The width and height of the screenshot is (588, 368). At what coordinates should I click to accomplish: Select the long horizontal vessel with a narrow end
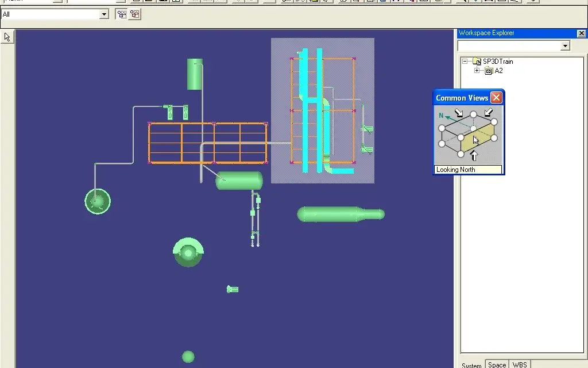click(340, 214)
